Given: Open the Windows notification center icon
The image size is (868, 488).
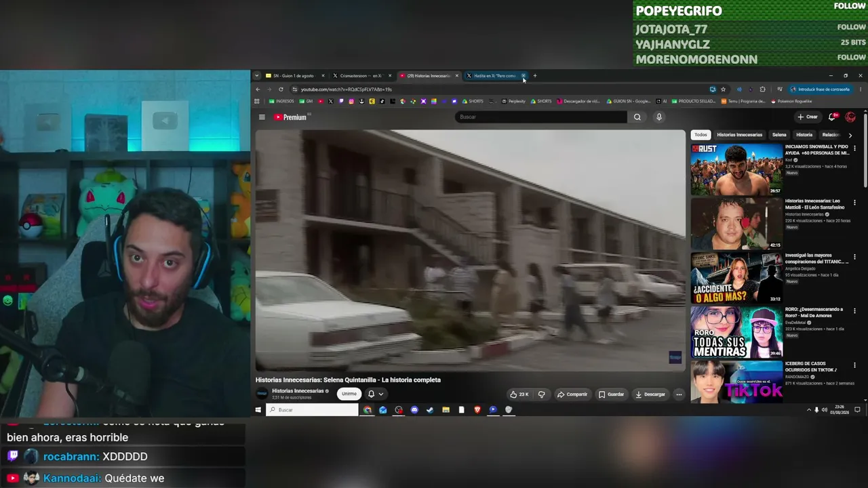Looking at the screenshot, I should click(857, 410).
